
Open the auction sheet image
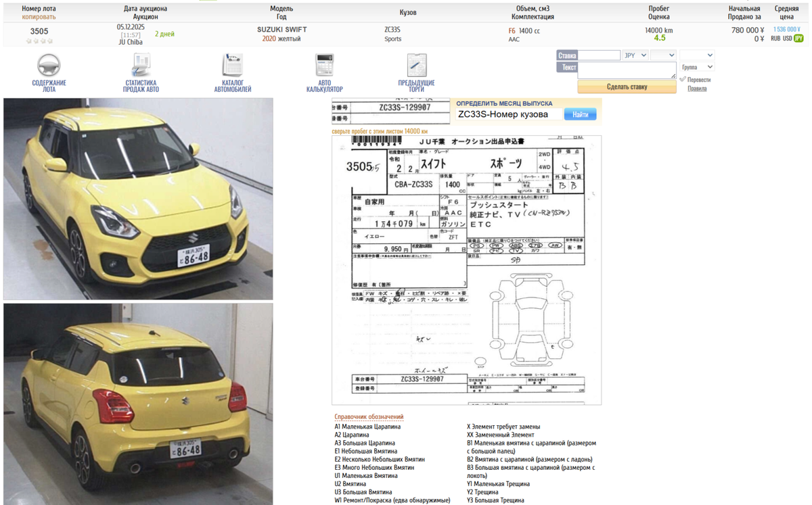[x=466, y=270]
